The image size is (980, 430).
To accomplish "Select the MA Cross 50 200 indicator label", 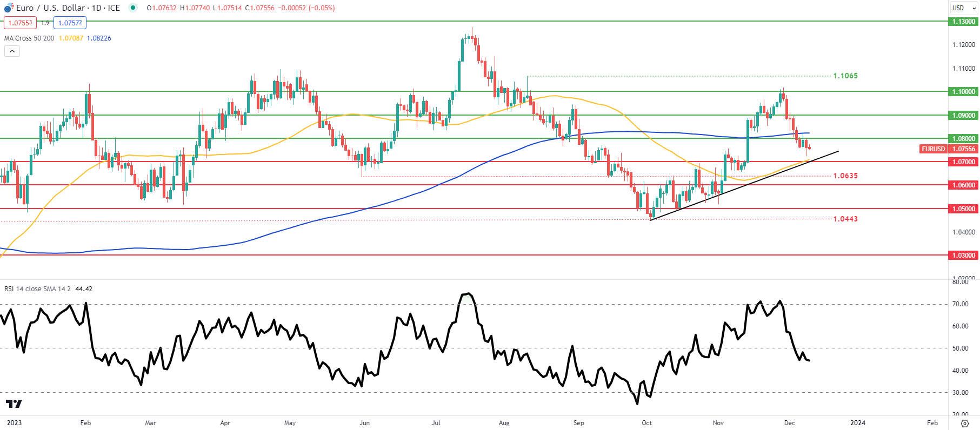I will pos(29,38).
